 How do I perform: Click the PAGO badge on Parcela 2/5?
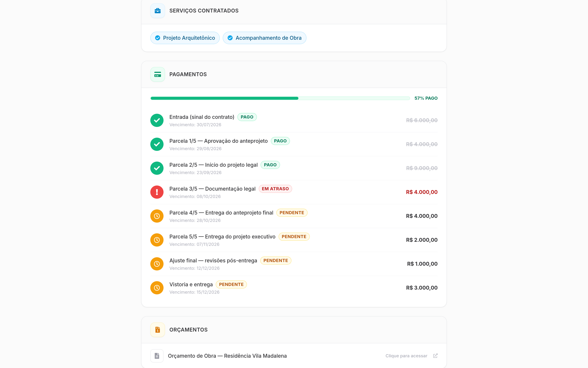tap(270, 165)
